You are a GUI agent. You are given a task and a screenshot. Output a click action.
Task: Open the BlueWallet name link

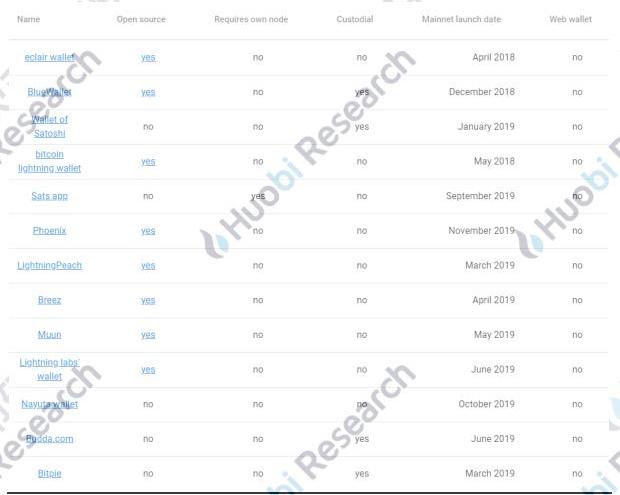[x=49, y=92]
